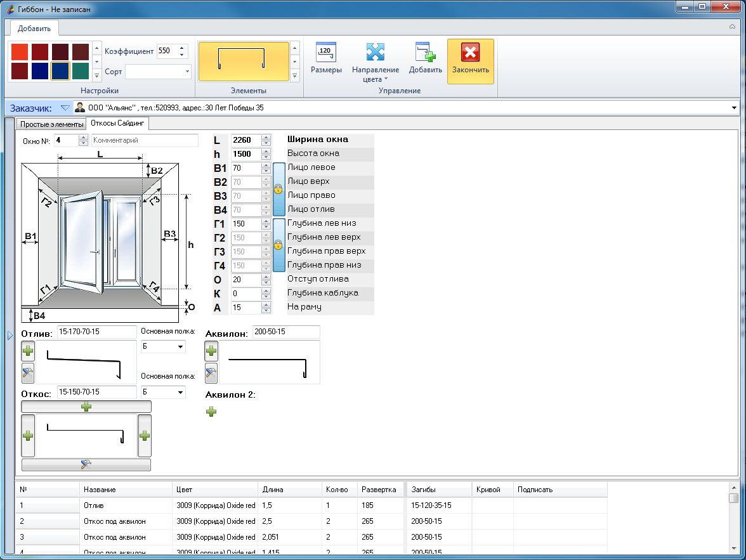Sort table by Название column header
Image resolution: width=746 pixels, height=560 pixels.
pos(126,490)
